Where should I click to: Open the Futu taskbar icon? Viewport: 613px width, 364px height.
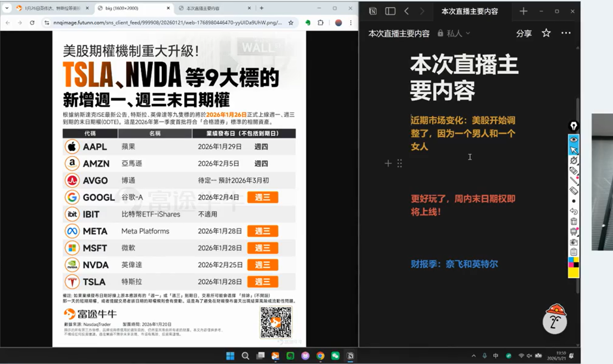(275, 356)
